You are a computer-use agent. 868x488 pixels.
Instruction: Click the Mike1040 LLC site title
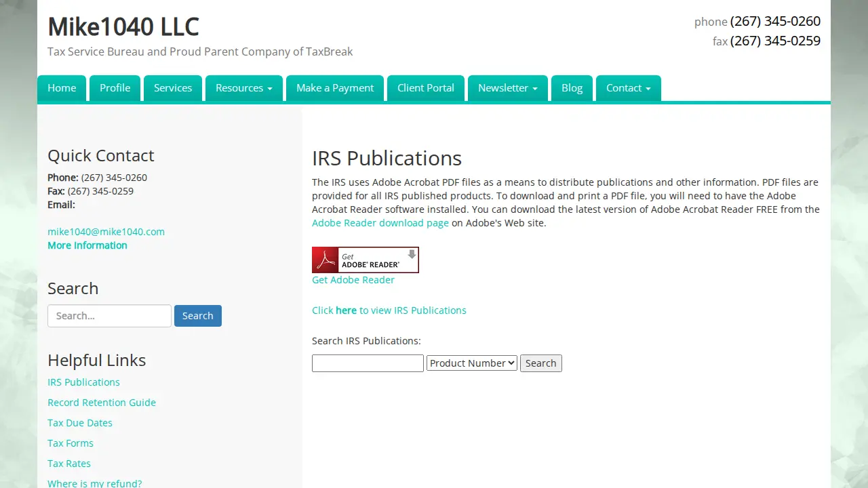pyautogui.click(x=123, y=27)
